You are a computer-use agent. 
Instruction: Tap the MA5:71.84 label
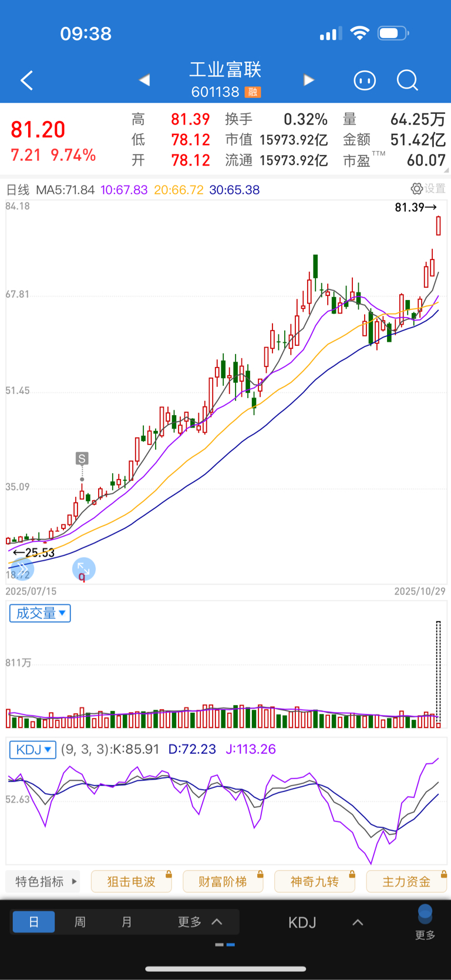click(x=65, y=190)
